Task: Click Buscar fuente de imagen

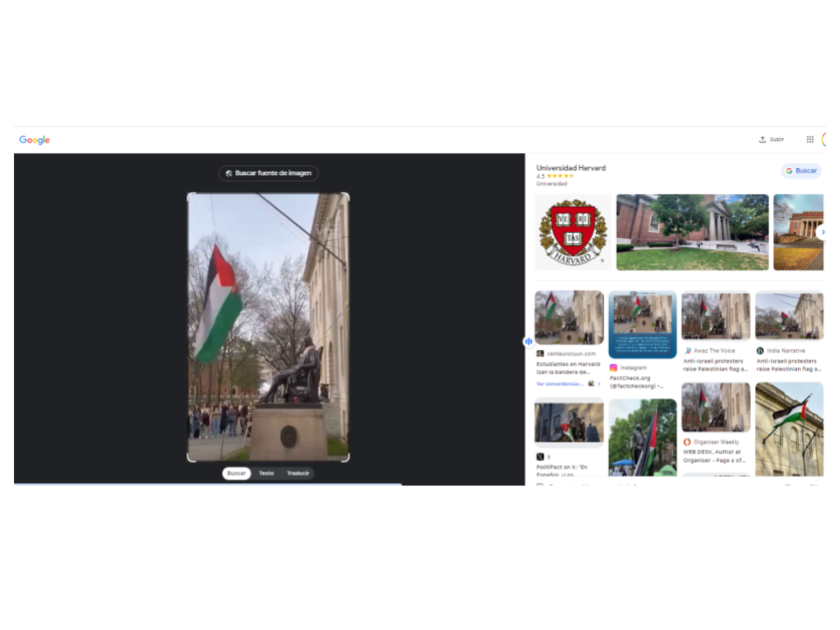Action: [x=269, y=173]
